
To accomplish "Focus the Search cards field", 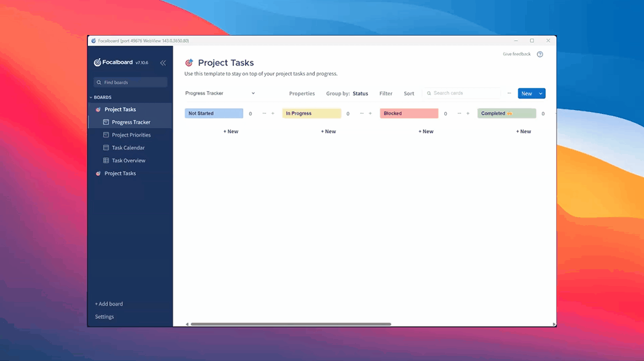I will click(462, 93).
